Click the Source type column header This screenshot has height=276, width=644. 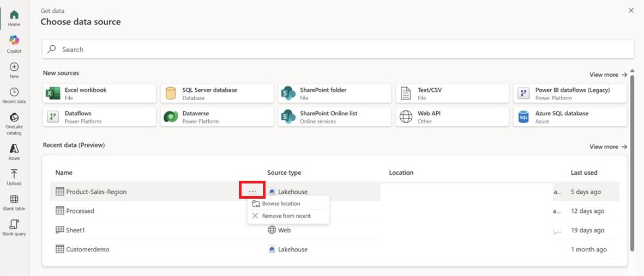point(284,173)
